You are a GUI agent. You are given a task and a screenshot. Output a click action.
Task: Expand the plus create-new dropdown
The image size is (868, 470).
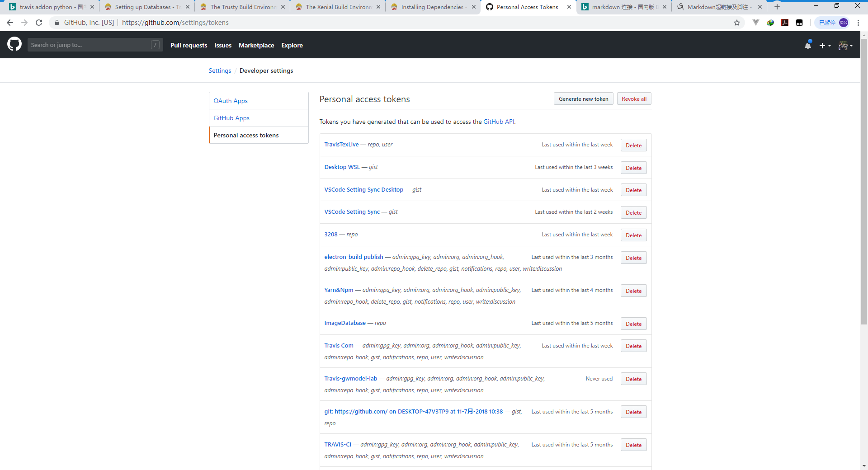(825, 46)
